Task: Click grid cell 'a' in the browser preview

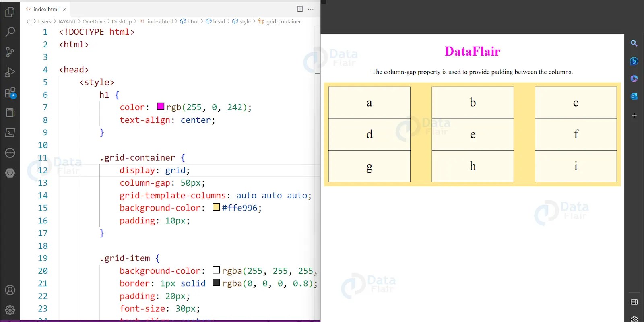Action: (x=369, y=102)
